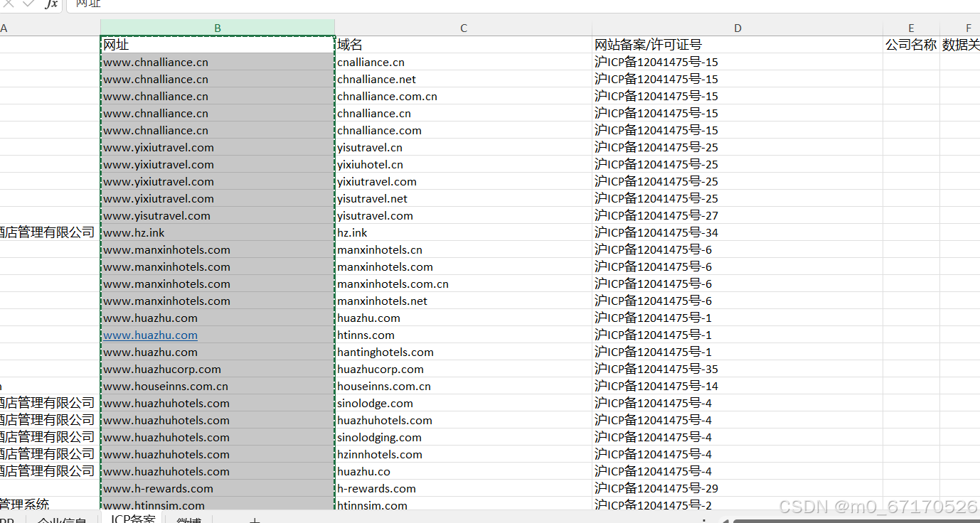980x523 pixels.
Task: Select the sinolodge.com cell
Action: [464, 403]
